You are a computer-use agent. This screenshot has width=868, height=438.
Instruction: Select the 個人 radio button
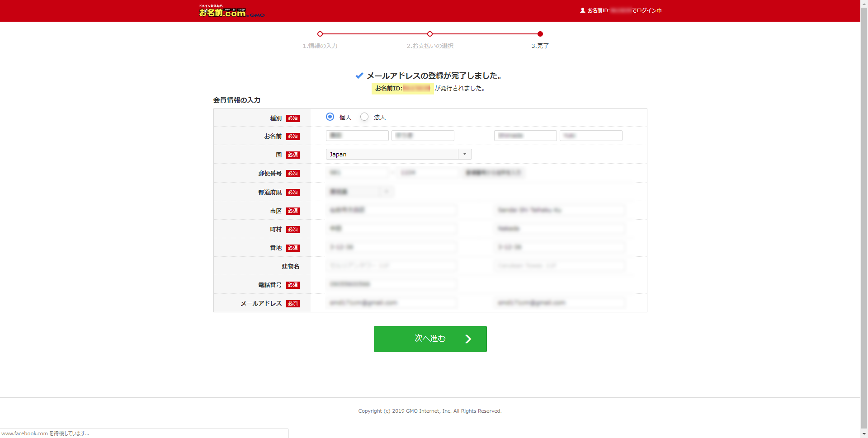(x=330, y=117)
